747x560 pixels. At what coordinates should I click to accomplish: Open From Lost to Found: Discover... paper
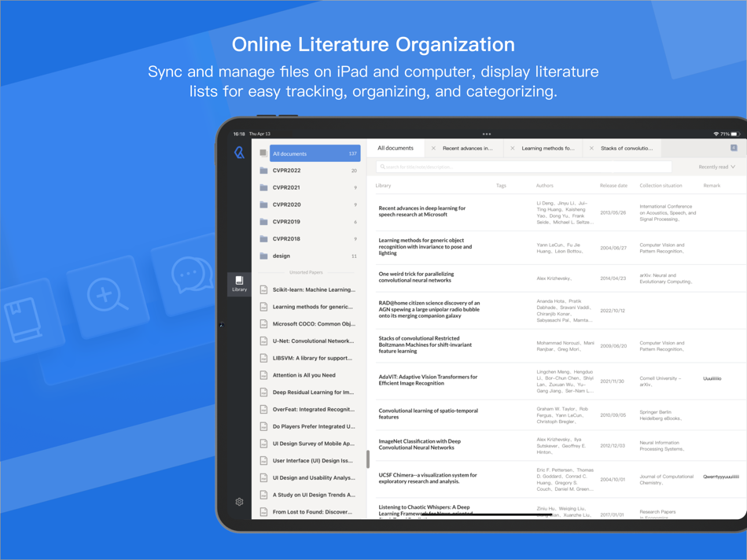[x=309, y=512]
